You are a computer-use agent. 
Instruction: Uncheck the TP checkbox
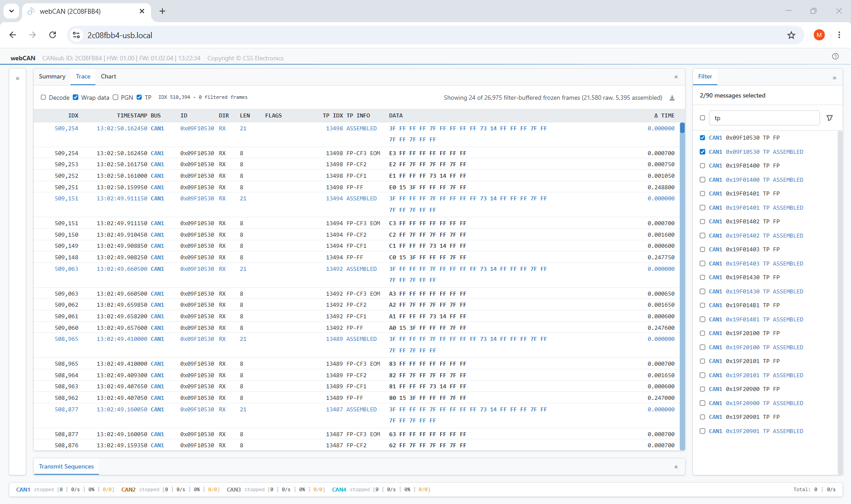click(x=139, y=98)
